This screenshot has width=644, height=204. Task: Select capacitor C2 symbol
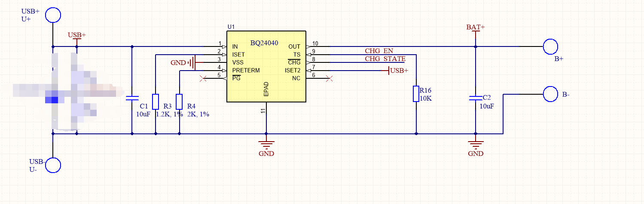point(476,97)
